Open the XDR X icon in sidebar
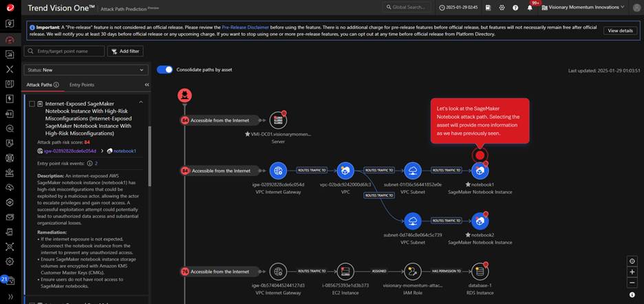The width and height of the screenshot is (644, 304). 10,69
